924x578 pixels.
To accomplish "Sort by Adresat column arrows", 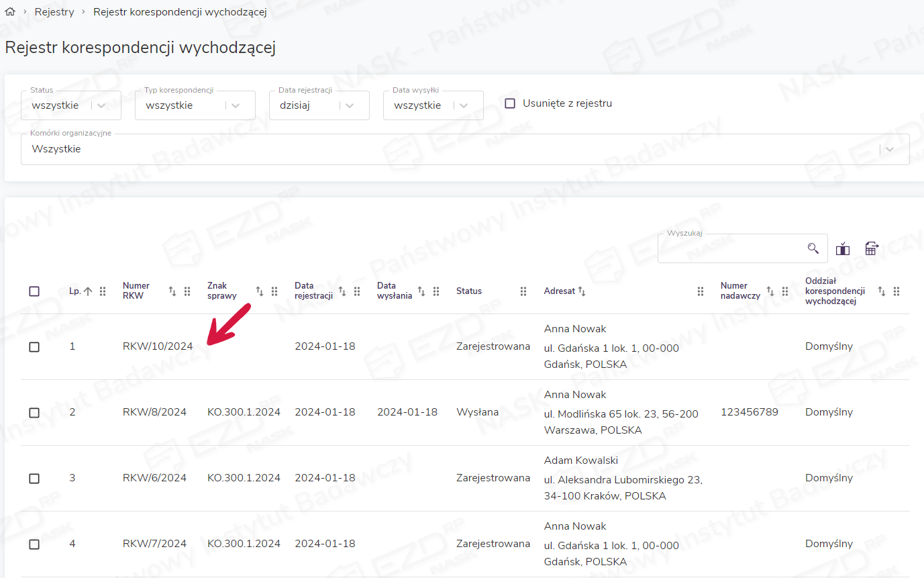I will [x=582, y=291].
